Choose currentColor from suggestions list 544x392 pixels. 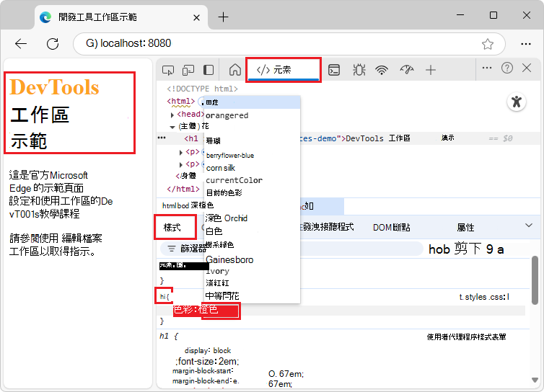point(252,181)
